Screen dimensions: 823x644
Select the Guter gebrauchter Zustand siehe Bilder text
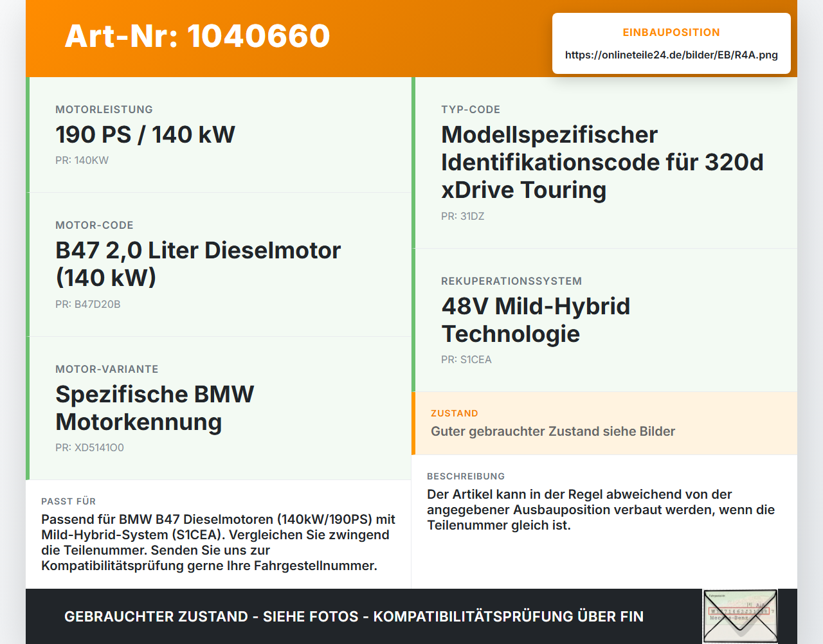(553, 431)
